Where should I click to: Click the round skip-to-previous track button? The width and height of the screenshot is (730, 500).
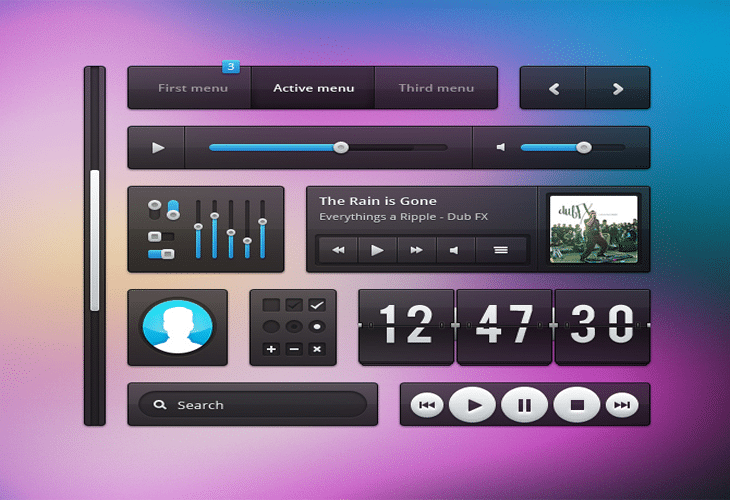tap(427, 405)
